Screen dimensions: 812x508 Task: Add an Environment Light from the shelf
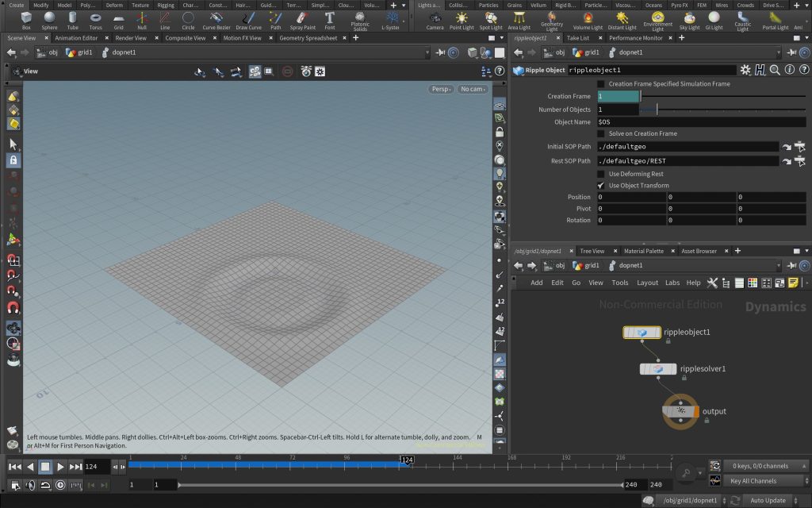tap(657, 21)
